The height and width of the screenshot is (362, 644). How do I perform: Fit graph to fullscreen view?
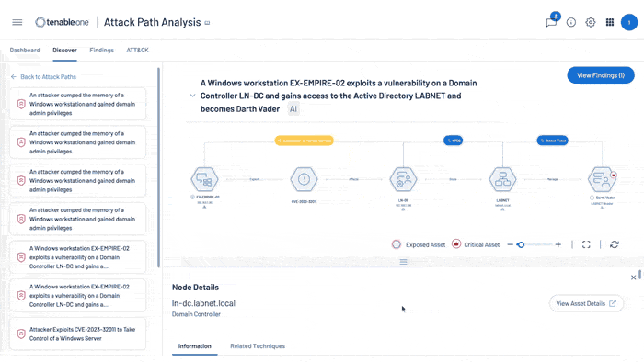586,244
